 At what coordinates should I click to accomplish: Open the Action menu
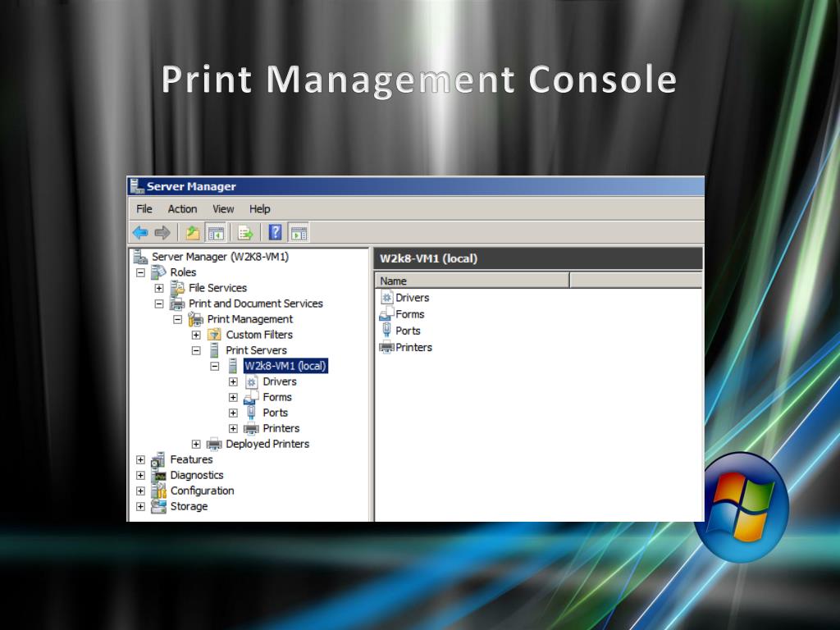[x=182, y=208]
